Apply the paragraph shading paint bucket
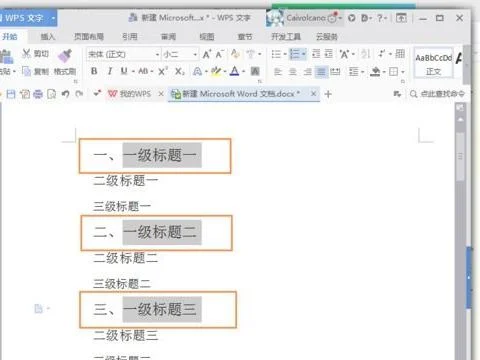480x360 pixels. [376, 71]
